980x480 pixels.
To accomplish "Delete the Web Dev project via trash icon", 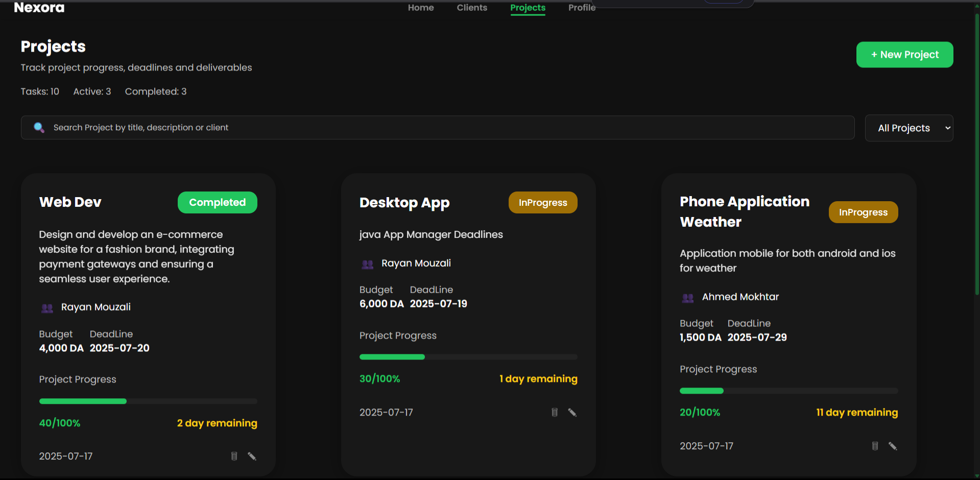I will point(234,456).
